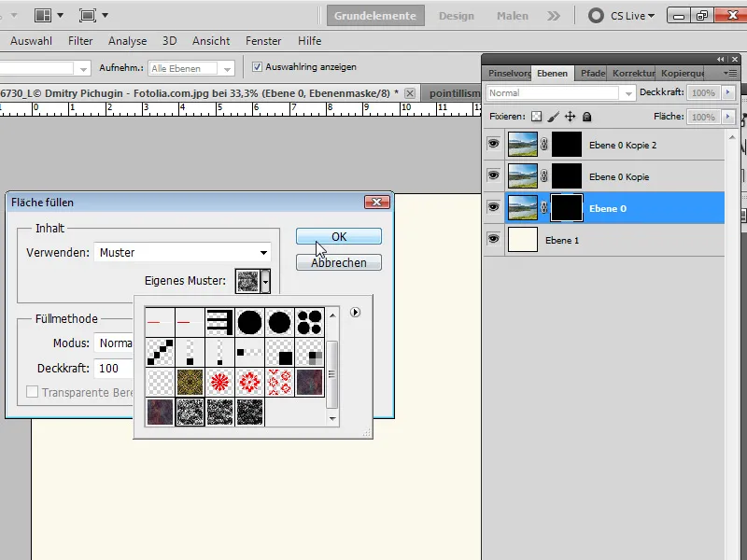The image size is (747, 560).
Task: Click the mask link icon on Ebene 0
Action: click(x=544, y=208)
